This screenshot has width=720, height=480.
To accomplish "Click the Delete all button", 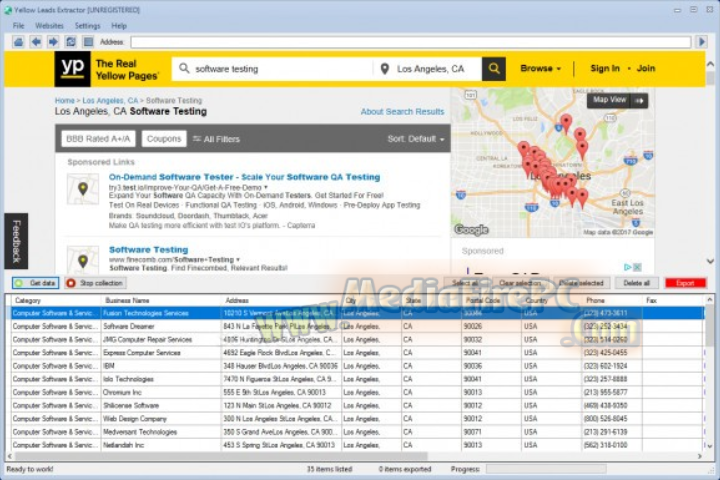I will click(x=636, y=283).
